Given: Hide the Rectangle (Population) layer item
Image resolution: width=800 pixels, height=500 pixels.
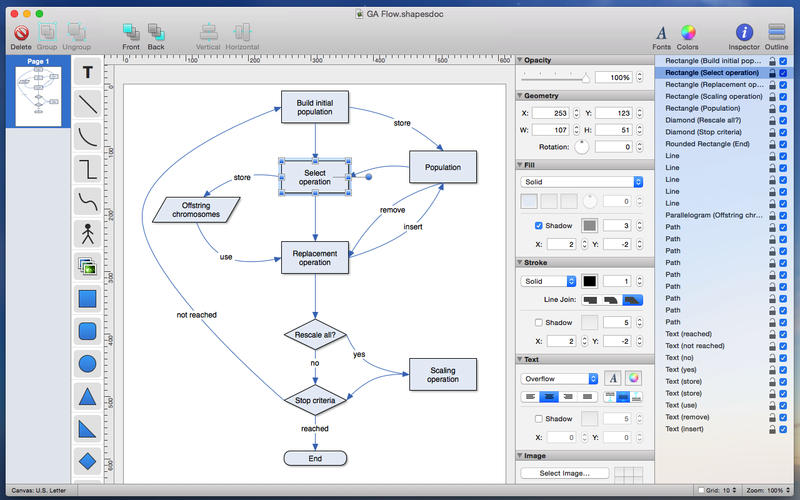Looking at the screenshot, I should pyautogui.click(x=783, y=111).
